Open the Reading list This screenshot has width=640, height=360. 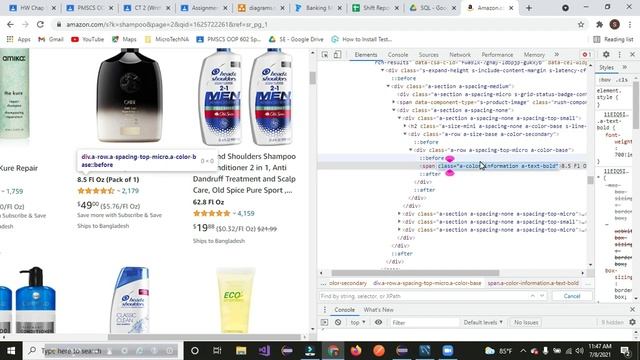coord(613,39)
